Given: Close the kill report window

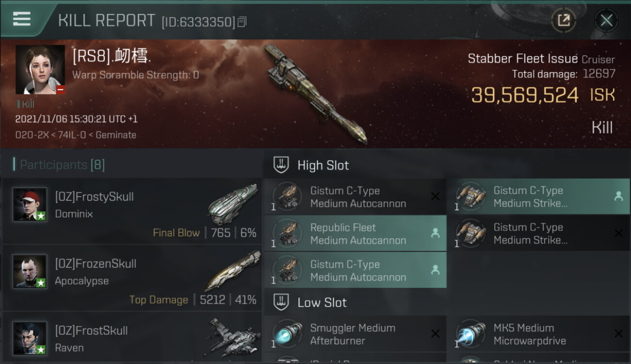Looking at the screenshot, I should 606,20.
